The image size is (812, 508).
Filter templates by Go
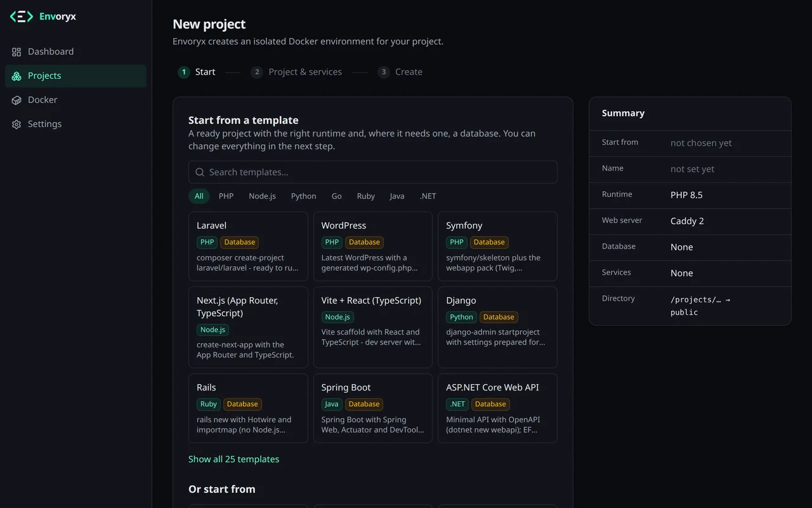(337, 196)
